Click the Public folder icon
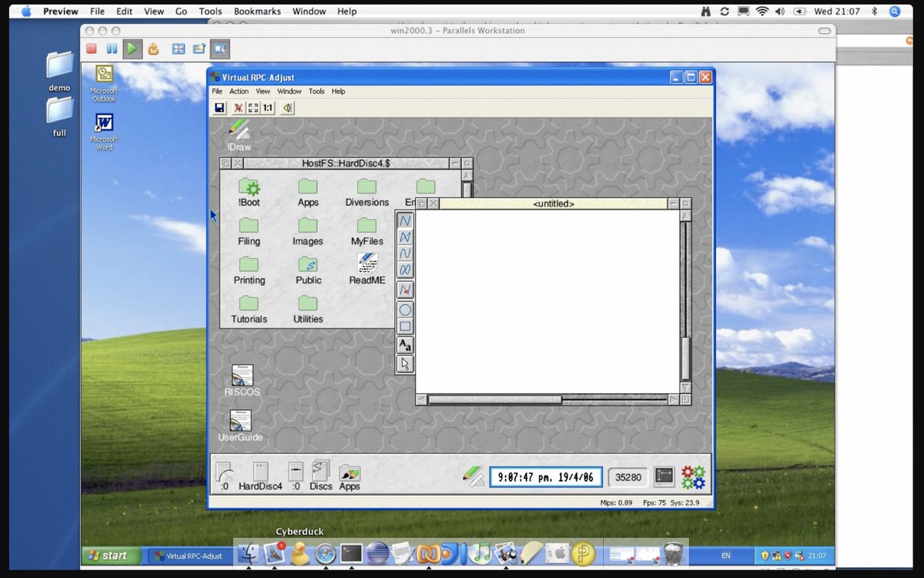 coord(308,264)
